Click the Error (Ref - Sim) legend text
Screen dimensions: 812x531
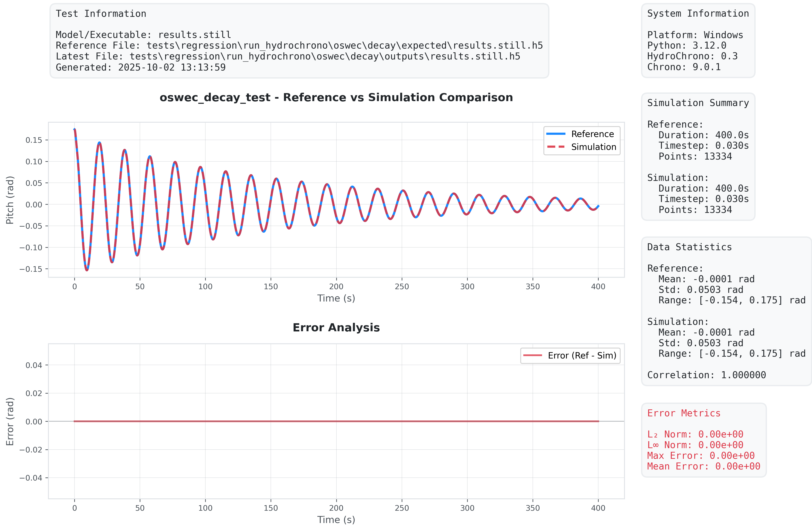[x=582, y=355]
